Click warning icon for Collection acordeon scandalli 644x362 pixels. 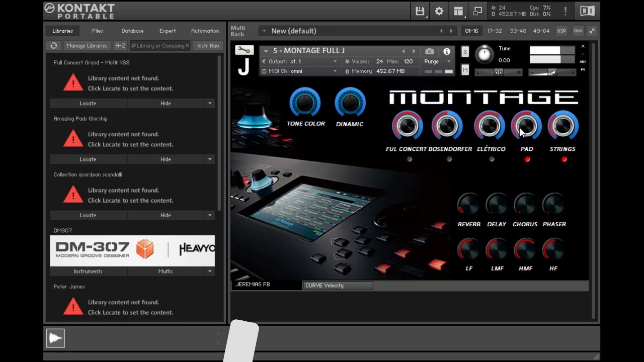click(x=73, y=195)
